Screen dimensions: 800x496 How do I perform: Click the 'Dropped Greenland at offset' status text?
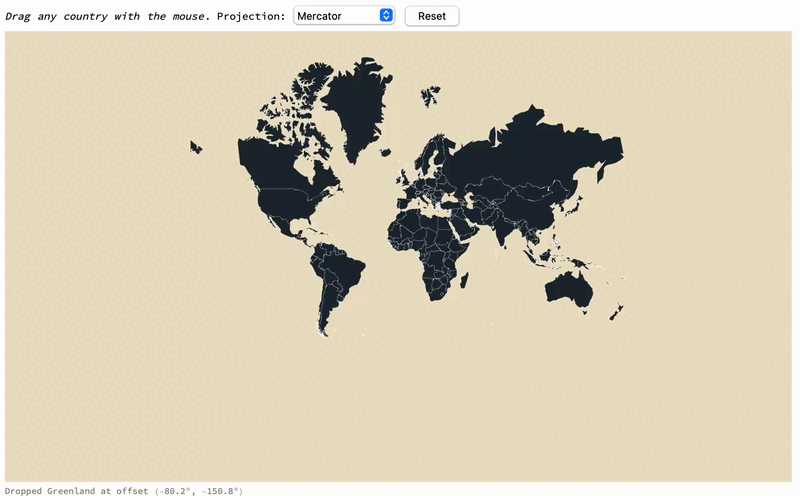pos(123,491)
